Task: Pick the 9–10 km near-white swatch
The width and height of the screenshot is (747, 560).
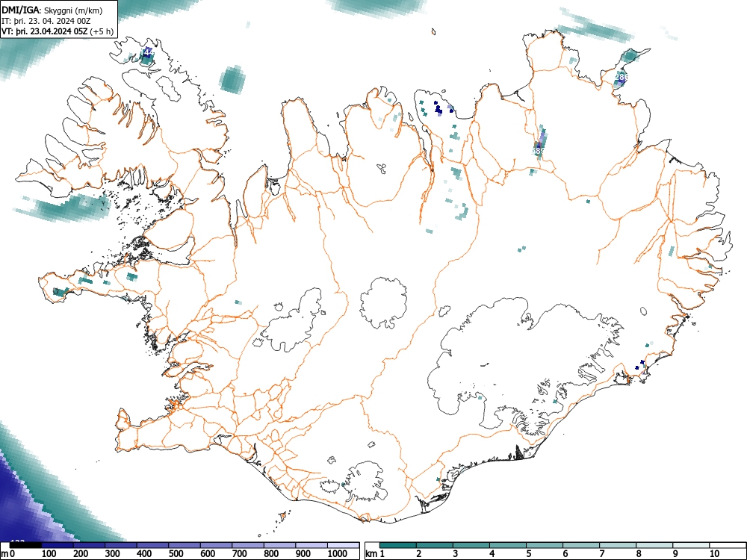Action: click(x=691, y=545)
